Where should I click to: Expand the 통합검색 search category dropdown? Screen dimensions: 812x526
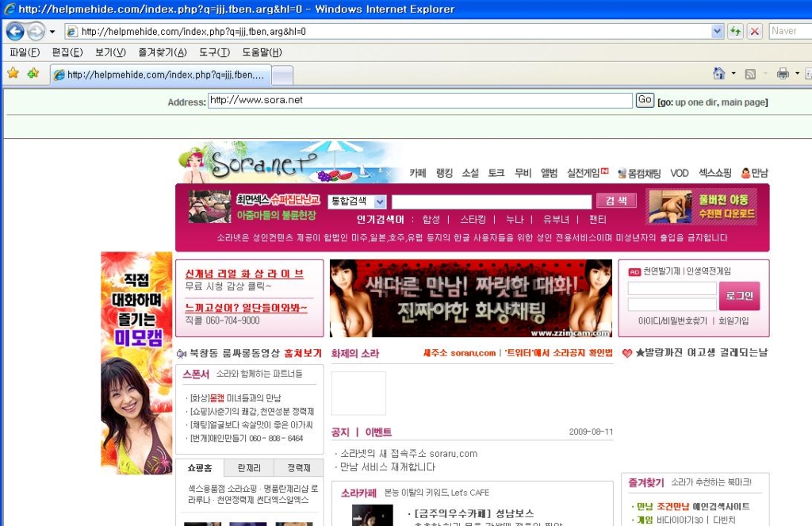pos(357,201)
